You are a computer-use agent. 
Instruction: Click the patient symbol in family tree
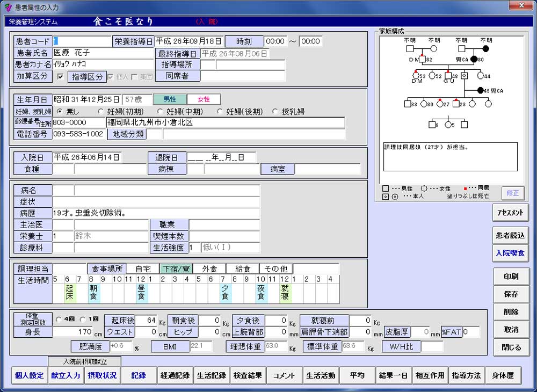click(464, 75)
